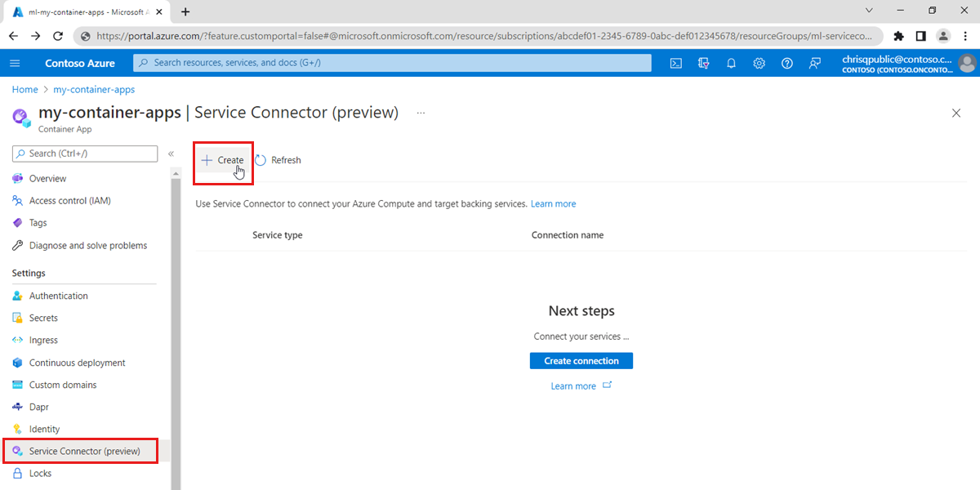The height and width of the screenshot is (490, 980).
Task: Launch Azure Cloud Shell
Action: coord(675,63)
